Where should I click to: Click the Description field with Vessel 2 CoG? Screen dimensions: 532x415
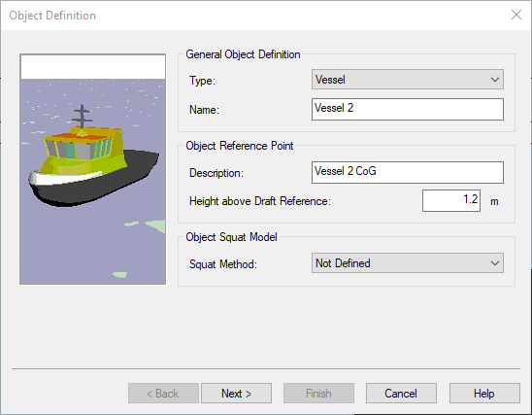[408, 173]
